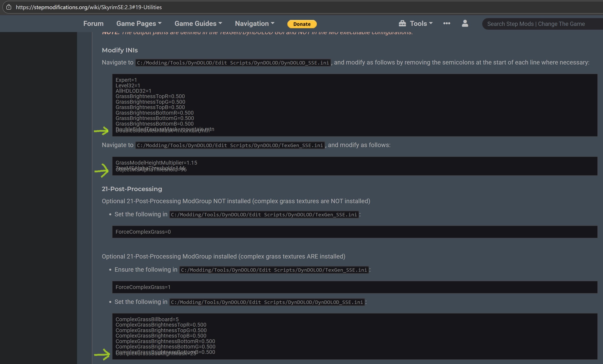
Task: Click the yellow Donate button
Action: click(x=302, y=24)
